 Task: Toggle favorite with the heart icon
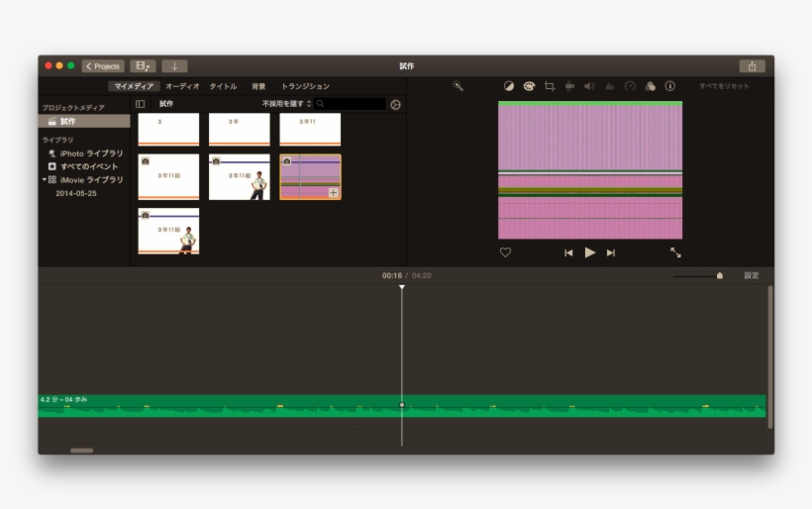coord(505,253)
